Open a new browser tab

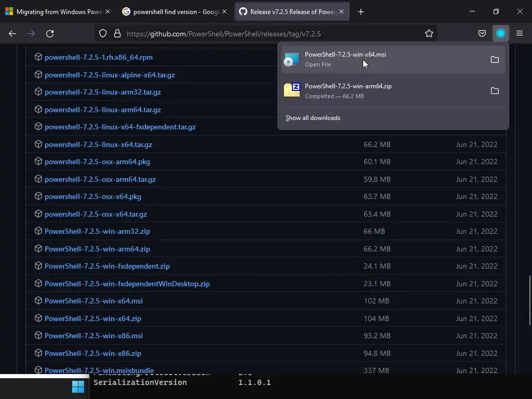(361, 12)
